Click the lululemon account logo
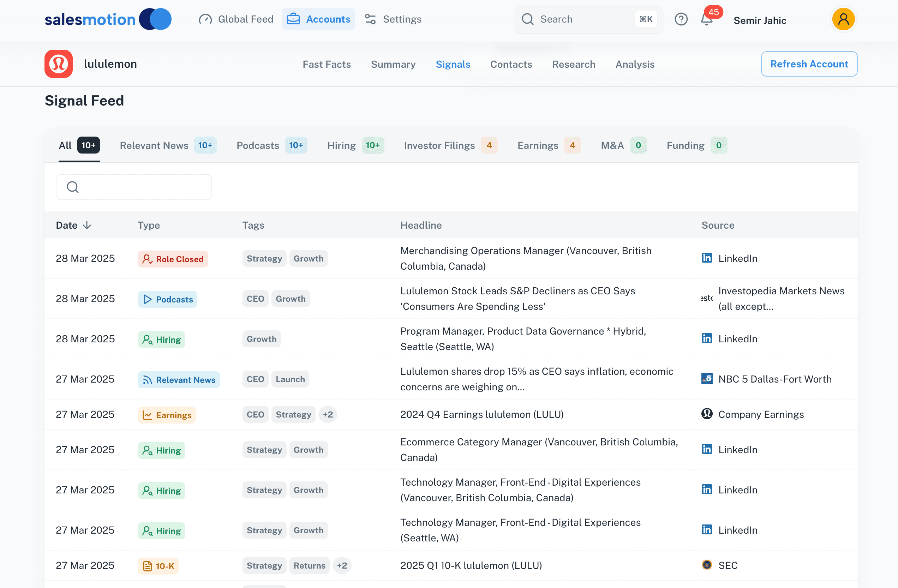 tap(59, 64)
